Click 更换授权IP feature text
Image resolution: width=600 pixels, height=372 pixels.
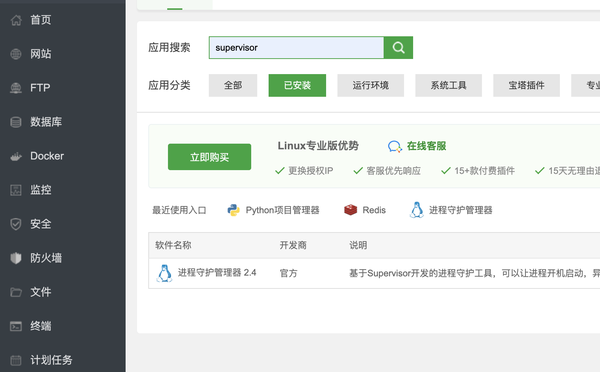(x=310, y=171)
